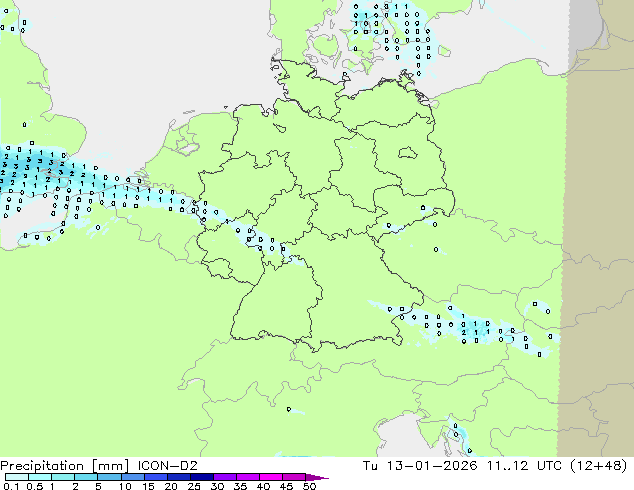
Task: Click the 0.5–1 mm legend color box
Action: pos(40,477)
